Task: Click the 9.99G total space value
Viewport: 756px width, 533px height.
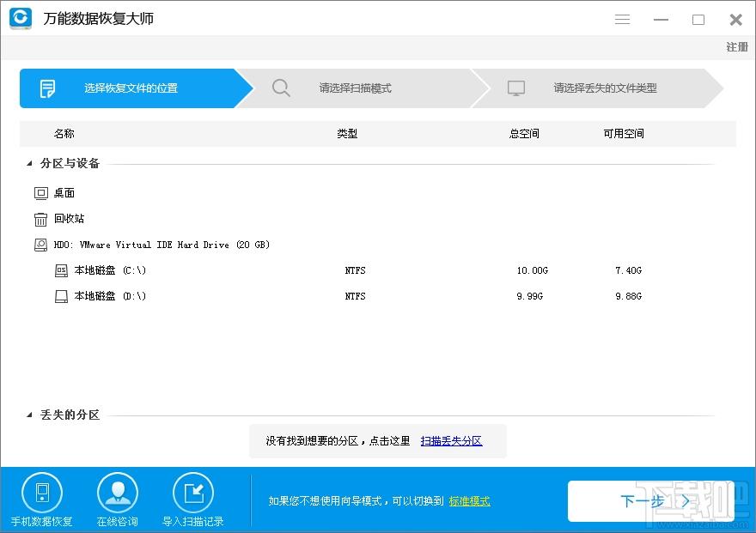Action: tap(530, 296)
